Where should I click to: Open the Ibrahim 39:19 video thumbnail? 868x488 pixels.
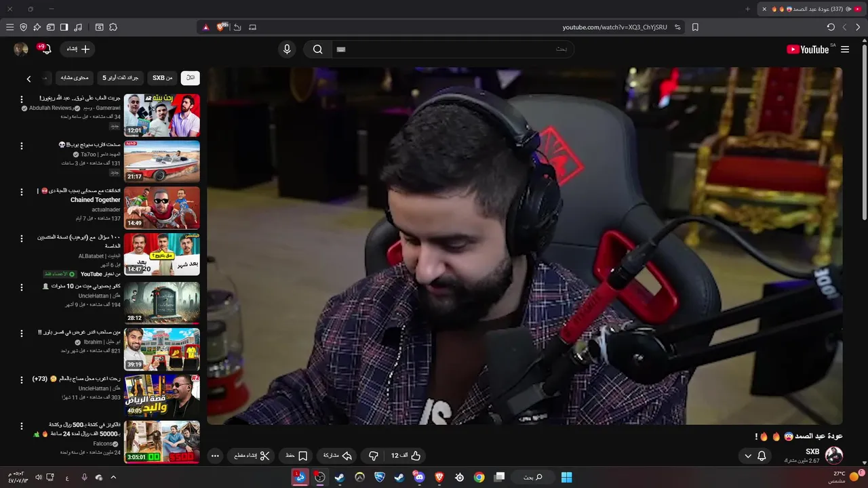coord(162,349)
